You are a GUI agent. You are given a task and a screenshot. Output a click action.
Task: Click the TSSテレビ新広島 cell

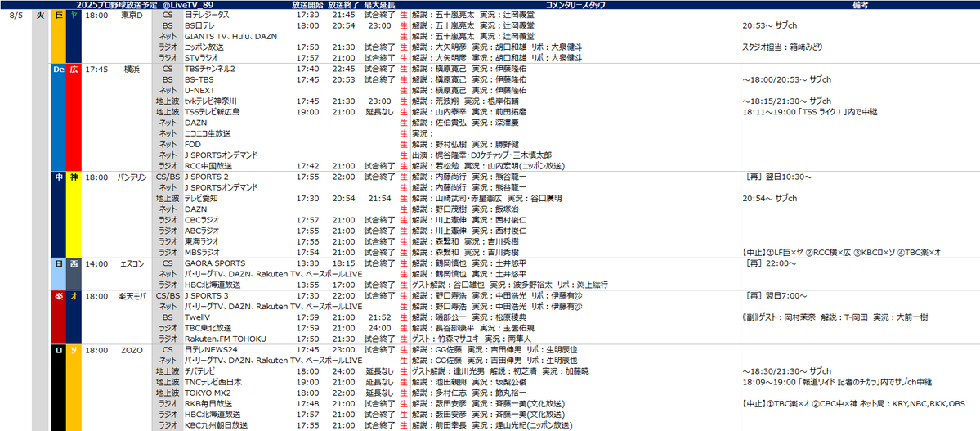pyautogui.click(x=212, y=111)
